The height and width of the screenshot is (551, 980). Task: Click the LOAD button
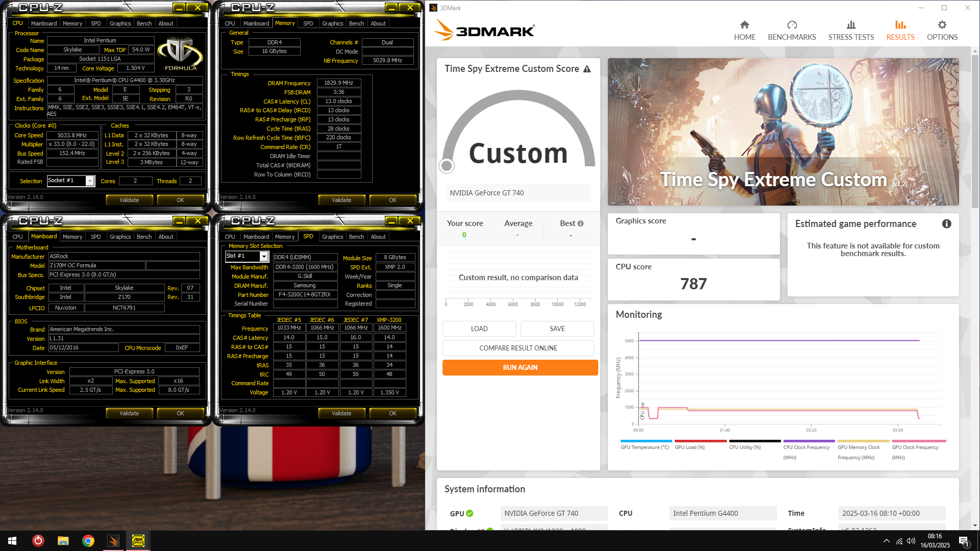click(x=479, y=329)
